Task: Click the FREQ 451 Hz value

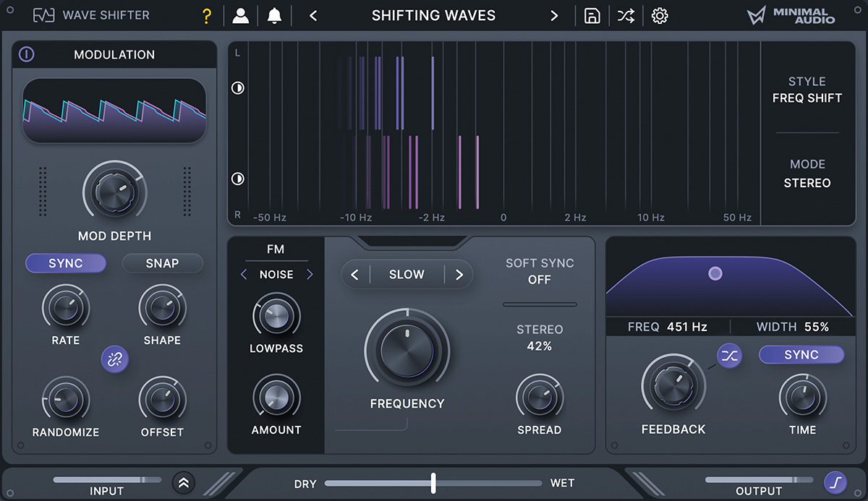Action: pyautogui.click(x=687, y=327)
